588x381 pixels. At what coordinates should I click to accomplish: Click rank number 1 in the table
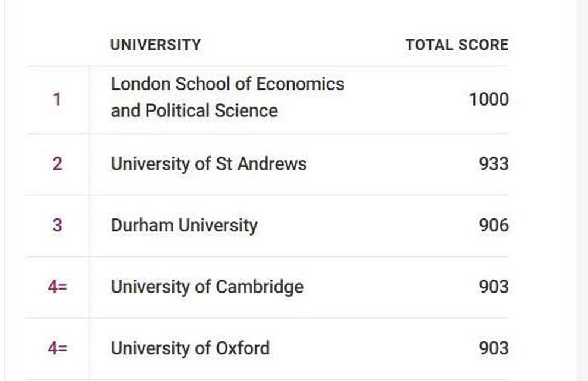pyautogui.click(x=57, y=99)
